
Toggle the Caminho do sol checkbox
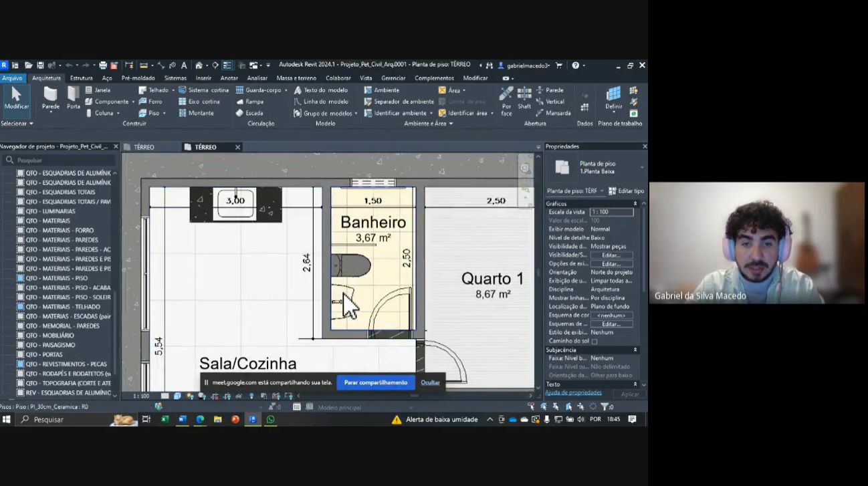pos(594,341)
